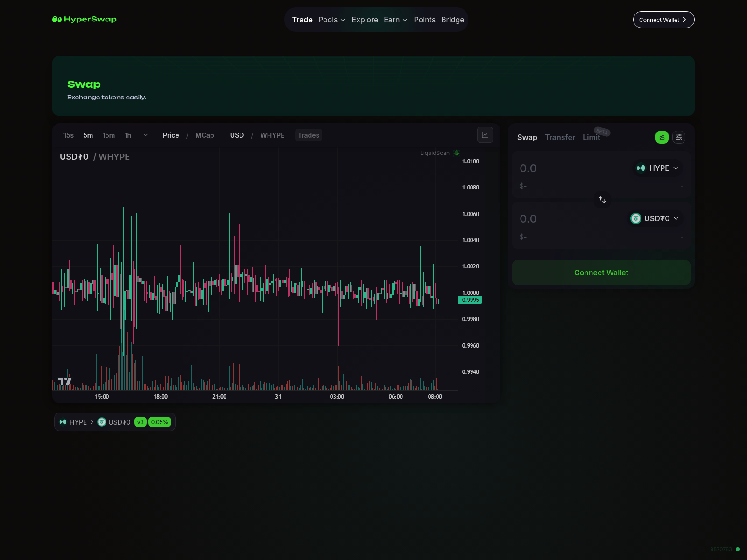Click the USD₮0 token icon in swap output
The width and height of the screenshot is (747, 560).
(x=636, y=218)
